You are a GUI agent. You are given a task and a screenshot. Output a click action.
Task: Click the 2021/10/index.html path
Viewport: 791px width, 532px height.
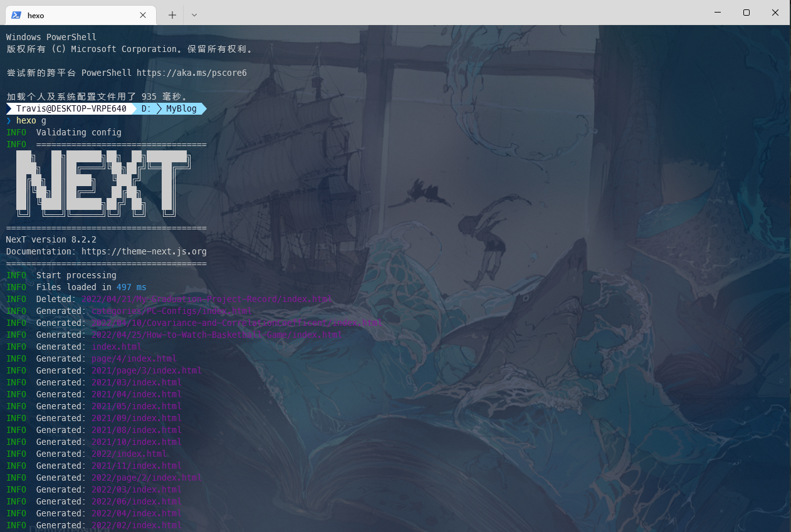(137, 442)
